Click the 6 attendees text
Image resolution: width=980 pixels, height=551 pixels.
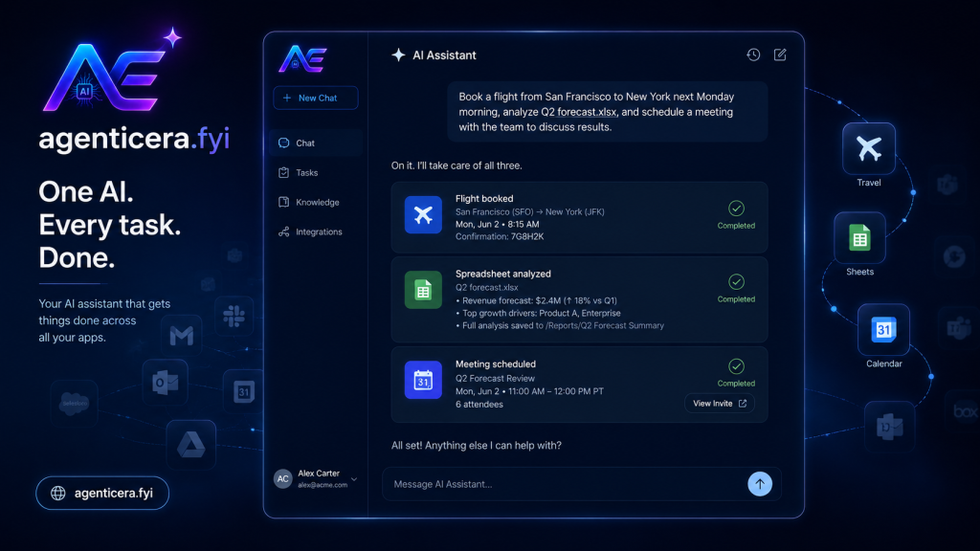click(x=479, y=405)
